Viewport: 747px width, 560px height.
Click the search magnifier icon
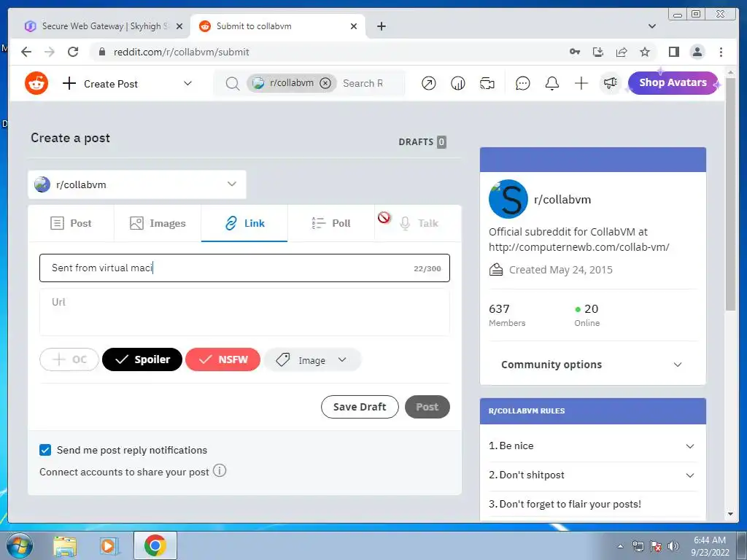(x=232, y=84)
